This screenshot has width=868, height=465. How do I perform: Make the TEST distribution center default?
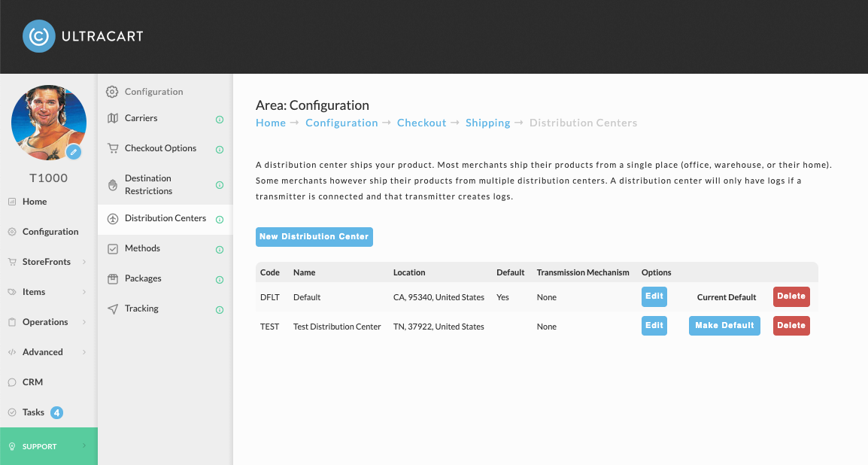click(x=724, y=326)
